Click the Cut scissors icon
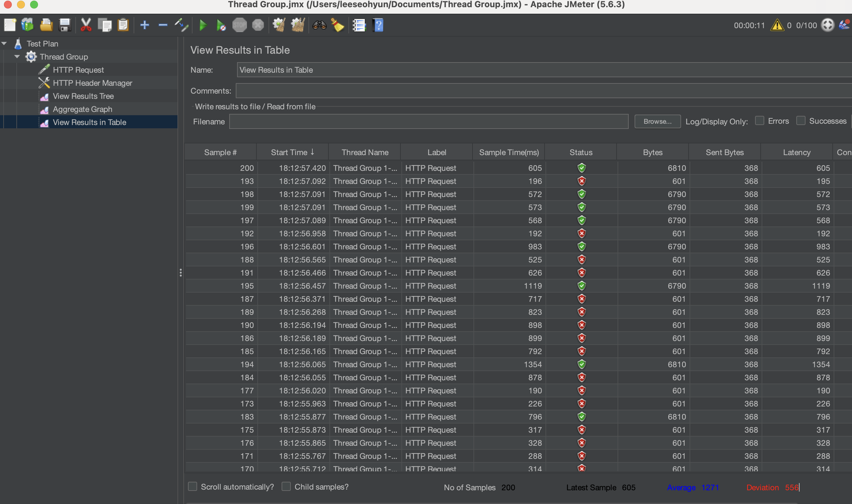This screenshot has width=852, height=504. (x=86, y=25)
